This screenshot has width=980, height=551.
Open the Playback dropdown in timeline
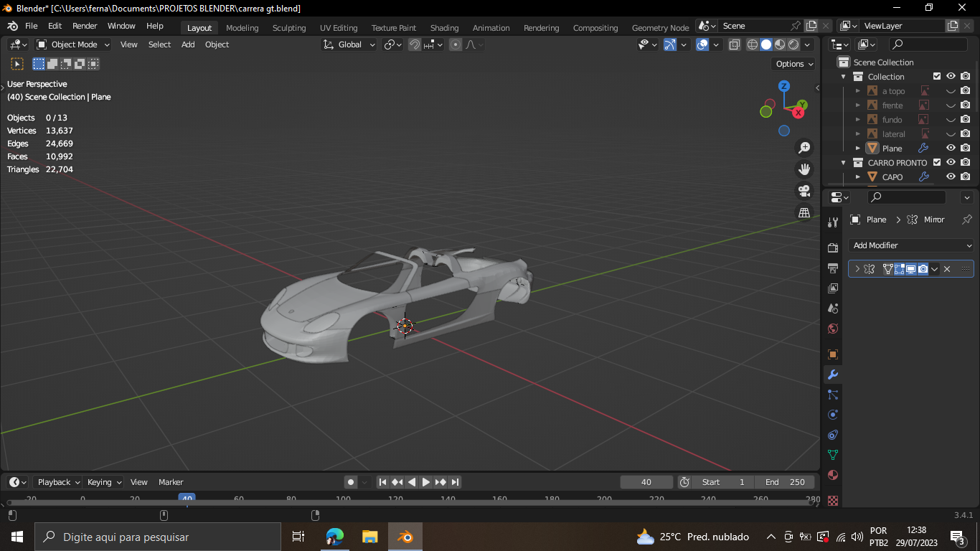click(58, 482)
